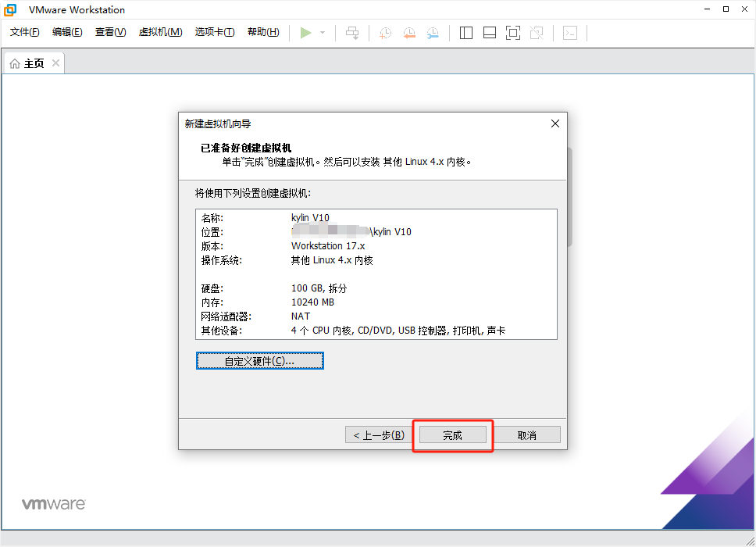Click the memory value 10240 MB
This screenshot has width=756, height=547.
tap(312, 302)
